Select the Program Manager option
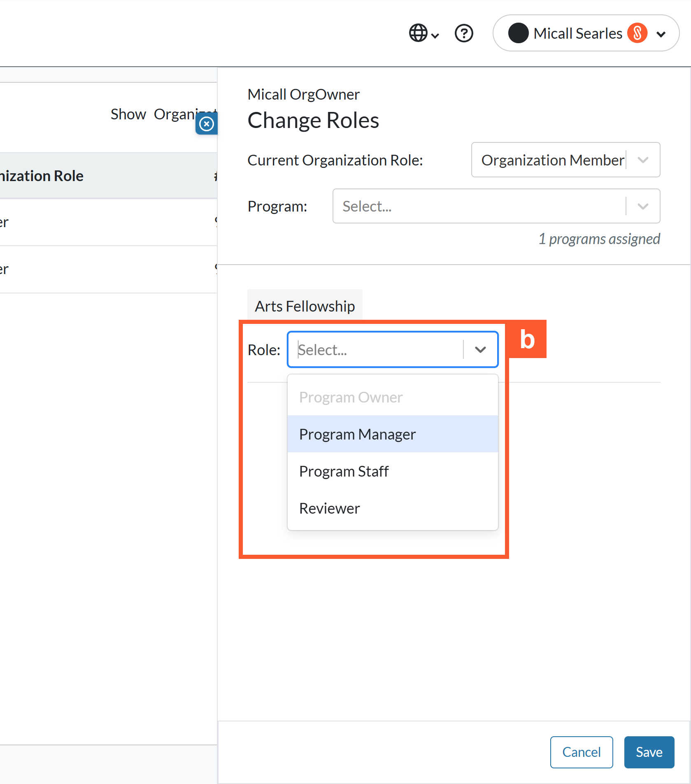The image size is (691, 784). (393, 434)
